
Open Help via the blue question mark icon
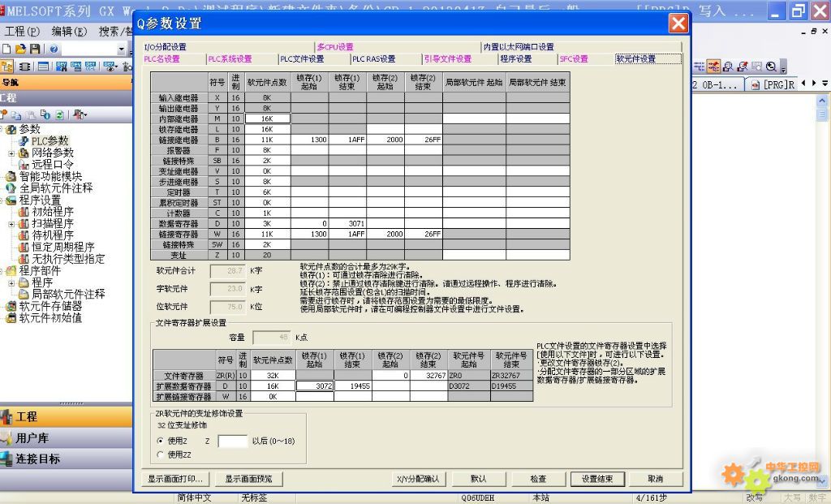54,49
